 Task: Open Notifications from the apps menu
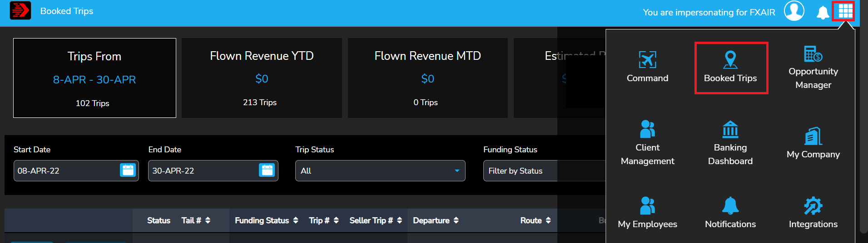tap(730, 212)
